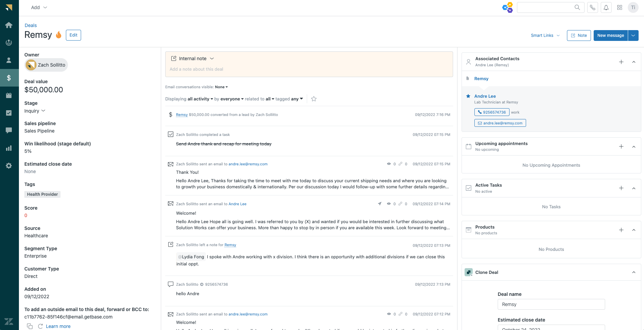Click the Sell logo at top left
Screen dimensions: 644x330
[x=9, y=7]
